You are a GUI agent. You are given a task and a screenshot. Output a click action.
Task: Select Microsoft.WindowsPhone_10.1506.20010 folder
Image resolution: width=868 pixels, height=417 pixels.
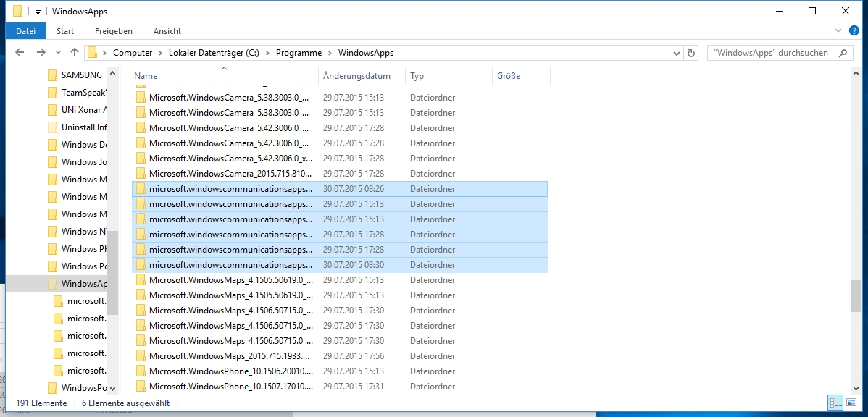[x=340, y=371]
